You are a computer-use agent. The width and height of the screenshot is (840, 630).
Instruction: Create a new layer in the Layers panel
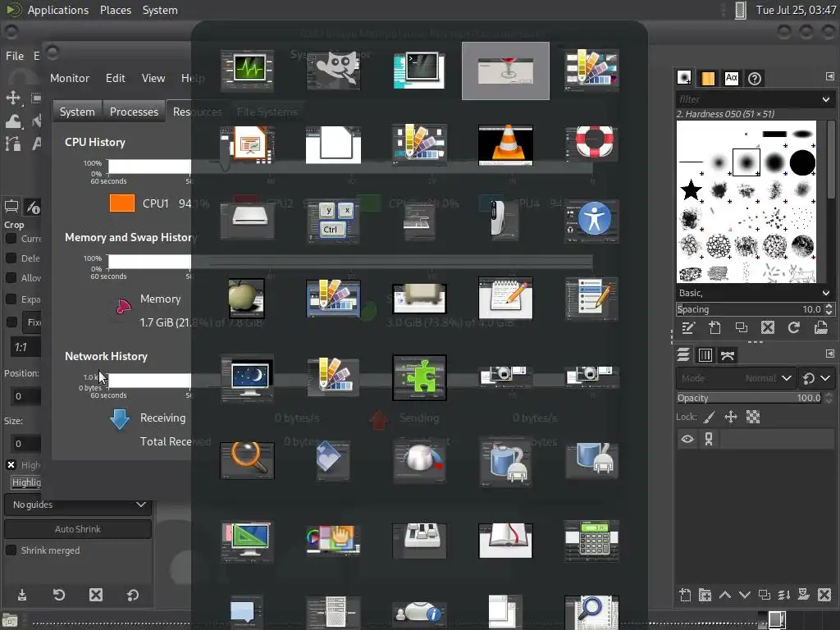tap(685, 595)
